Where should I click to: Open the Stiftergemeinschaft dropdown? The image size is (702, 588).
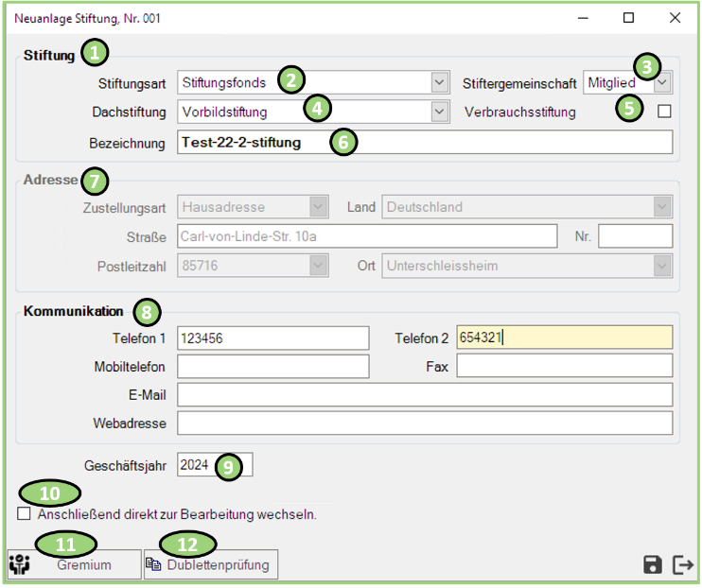pyautogui.click(x=663, y=82)
